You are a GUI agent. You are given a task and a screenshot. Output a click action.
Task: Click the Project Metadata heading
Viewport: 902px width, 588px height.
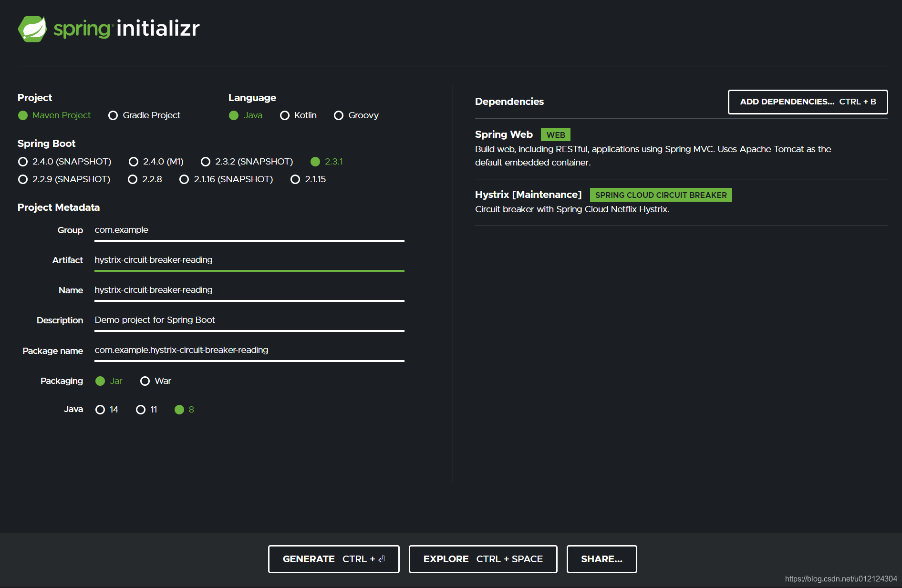pos(59,207)
